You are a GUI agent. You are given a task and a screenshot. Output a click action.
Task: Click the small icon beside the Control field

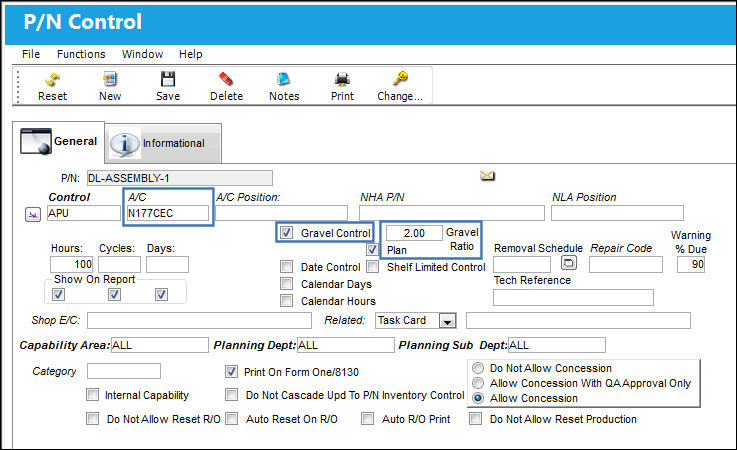click(32, 215)
